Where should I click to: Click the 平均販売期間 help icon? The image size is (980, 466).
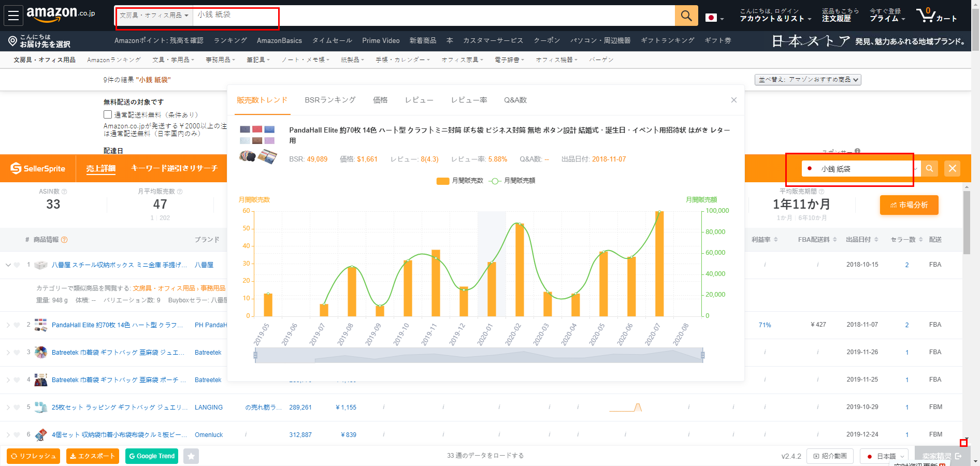pos(822,192)
